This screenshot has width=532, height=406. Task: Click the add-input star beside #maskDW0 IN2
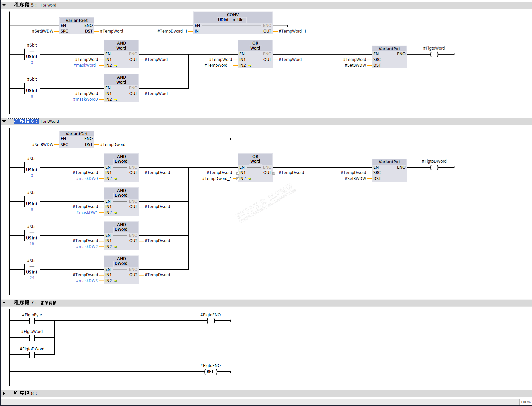click(116, 179)
